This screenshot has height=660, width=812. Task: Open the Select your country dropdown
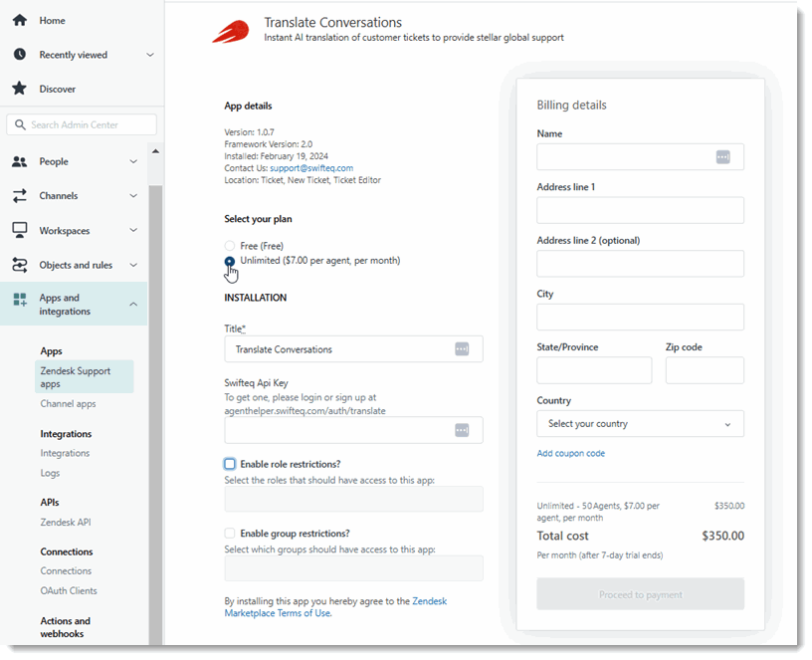tap(640, 424)
